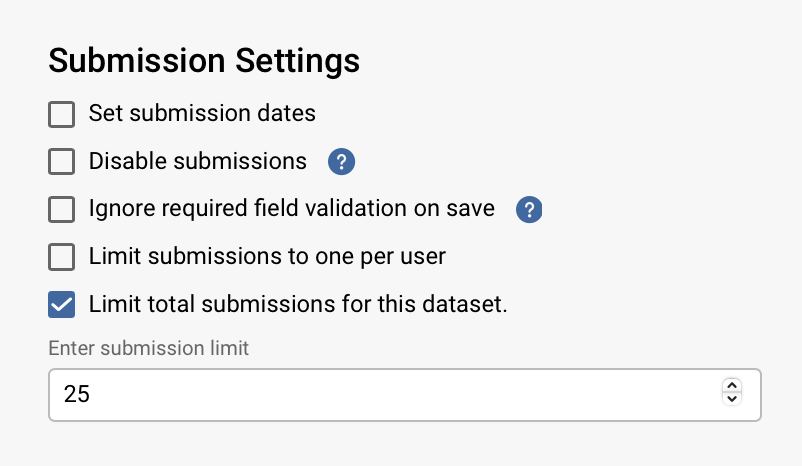The height and width of the screenshot is (466, 802).
Task: Click the "Submission Settings" heading
Action: click(x=204, y=61)
